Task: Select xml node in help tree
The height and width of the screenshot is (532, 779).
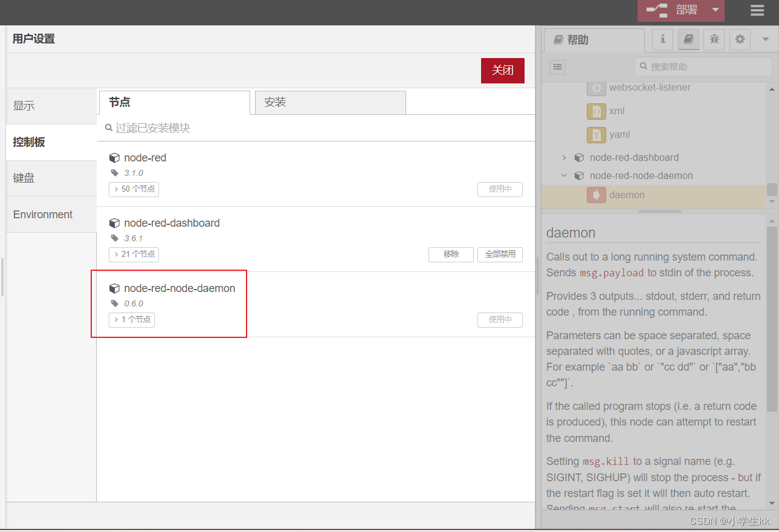Action: (x=617, y=111)
